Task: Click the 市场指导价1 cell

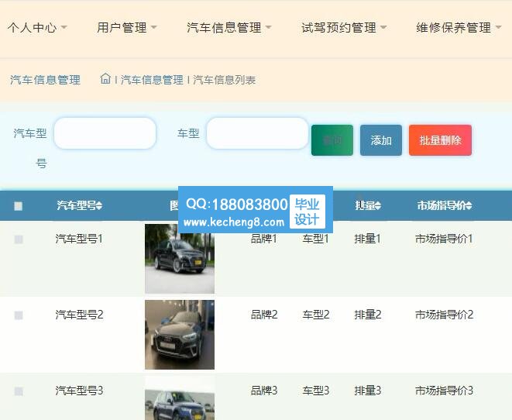Action: pyautogui.click(x=444, y=239)
